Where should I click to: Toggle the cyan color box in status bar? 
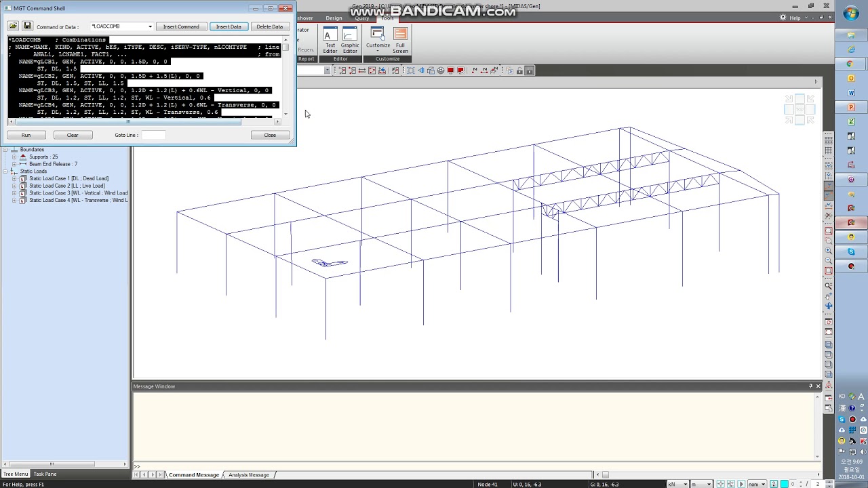[x=784, y=484]
